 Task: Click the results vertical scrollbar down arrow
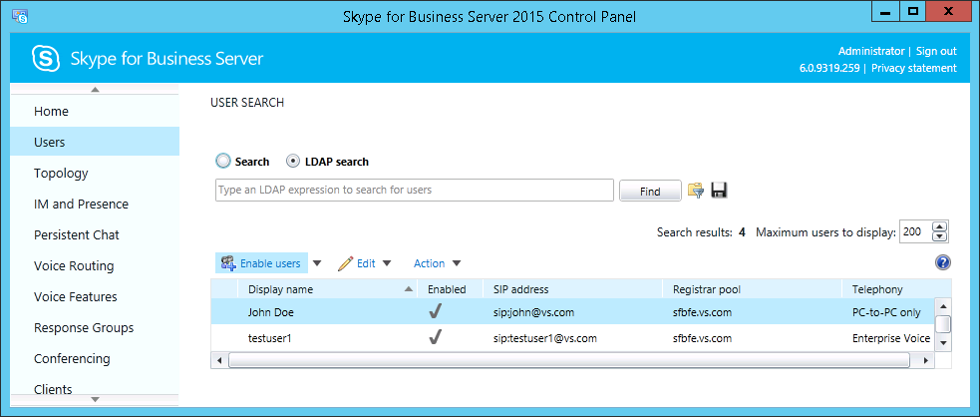click(x=943, y=342)
